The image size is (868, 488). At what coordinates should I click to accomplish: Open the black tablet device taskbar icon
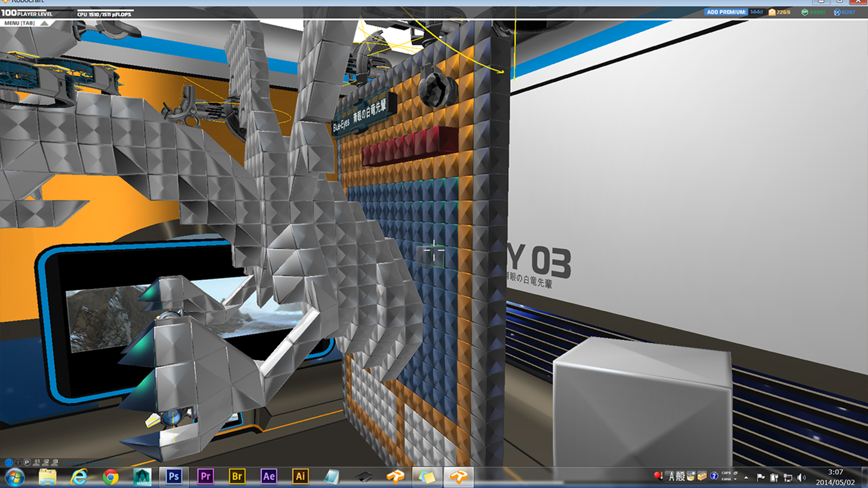(x=364, y=477)
